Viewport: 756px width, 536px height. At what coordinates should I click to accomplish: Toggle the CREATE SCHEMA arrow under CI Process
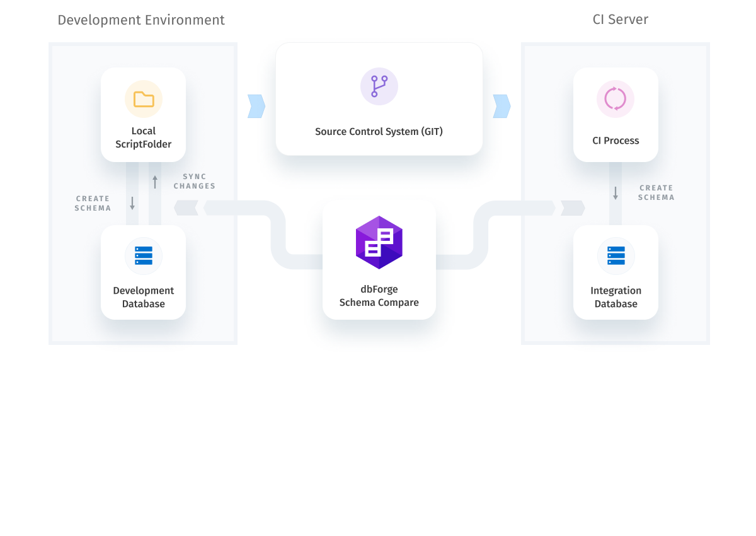pos(616,194)
